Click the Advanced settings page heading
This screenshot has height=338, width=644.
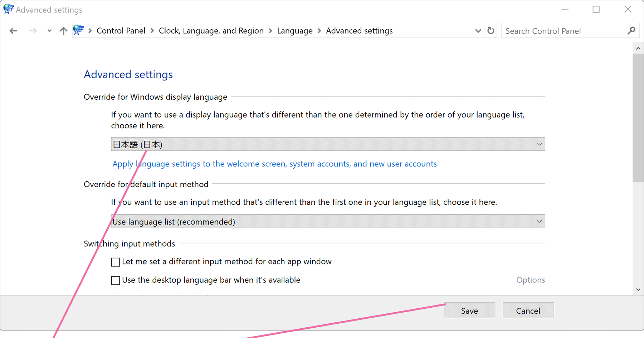click(x=128, y=74)
